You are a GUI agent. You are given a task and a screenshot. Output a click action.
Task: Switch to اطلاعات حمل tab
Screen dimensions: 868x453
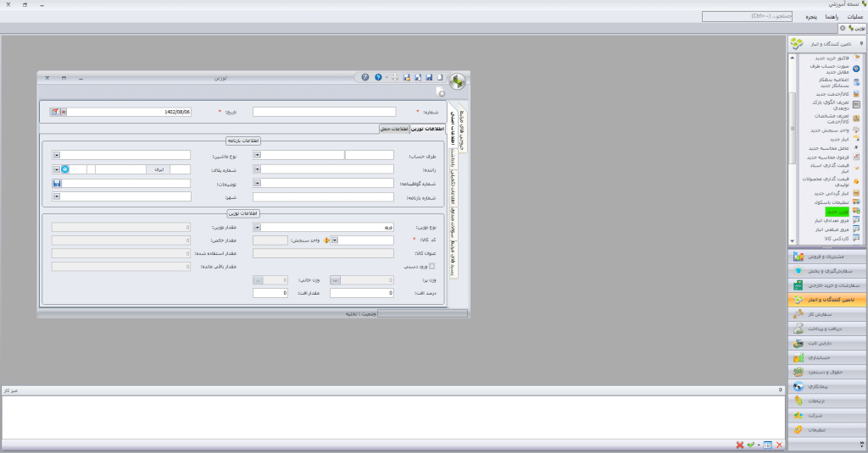pos(394,129)
